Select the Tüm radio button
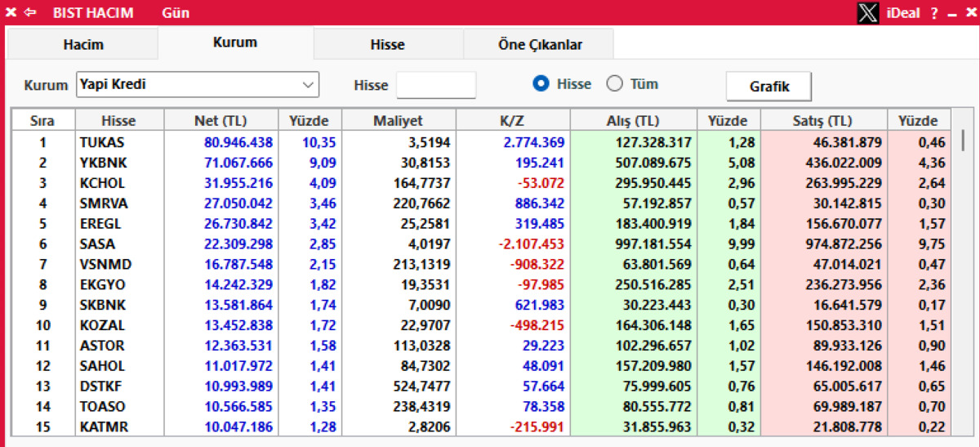Viewport: 980px width, 447px height. point(615,83)
